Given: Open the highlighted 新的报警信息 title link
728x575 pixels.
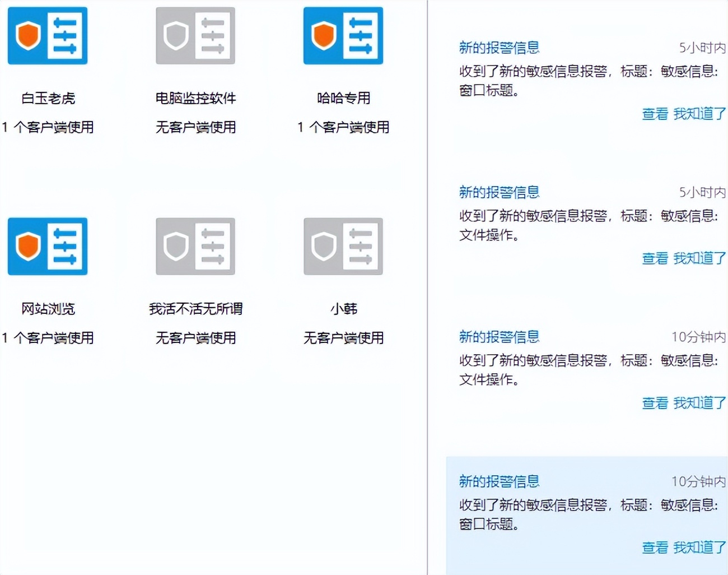Looking at the screenshot, I should coord(498,481).
